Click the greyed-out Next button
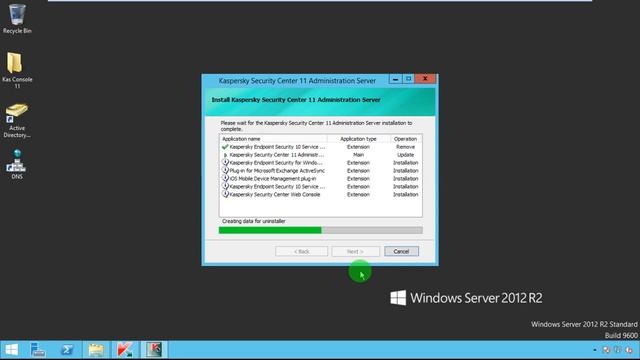 pyautogui.click(x=356, y=251)
